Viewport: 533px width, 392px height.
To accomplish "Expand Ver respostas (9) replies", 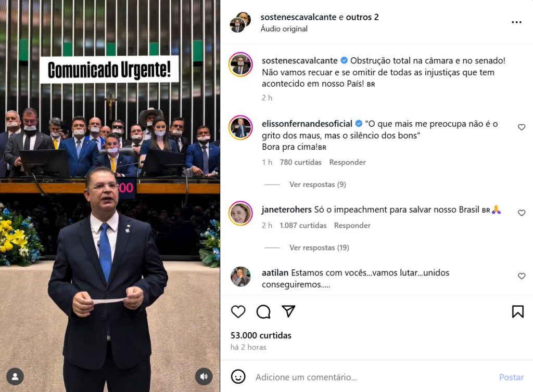I will (x=318, y=184).
